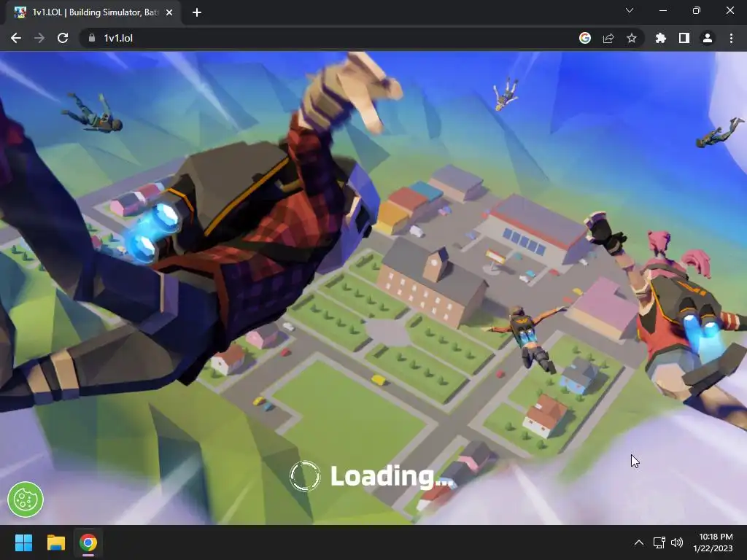Open the Extensions puzzle icon

661,38
